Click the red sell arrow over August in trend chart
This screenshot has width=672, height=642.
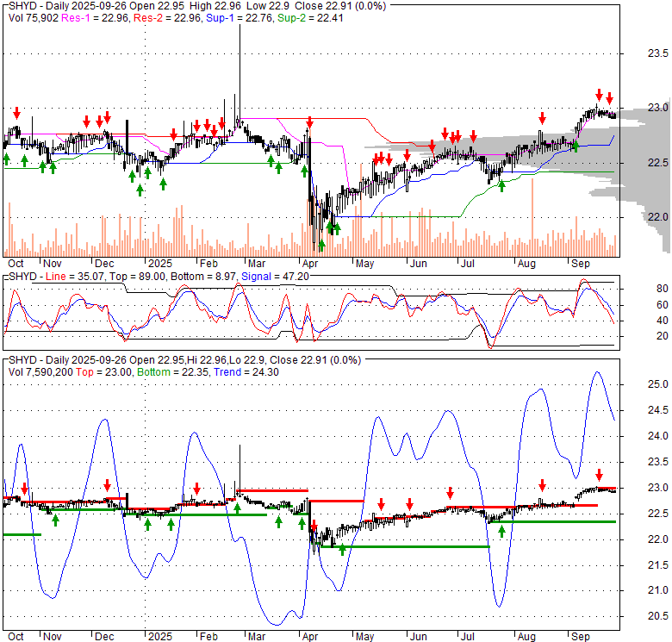pos(542,485)
